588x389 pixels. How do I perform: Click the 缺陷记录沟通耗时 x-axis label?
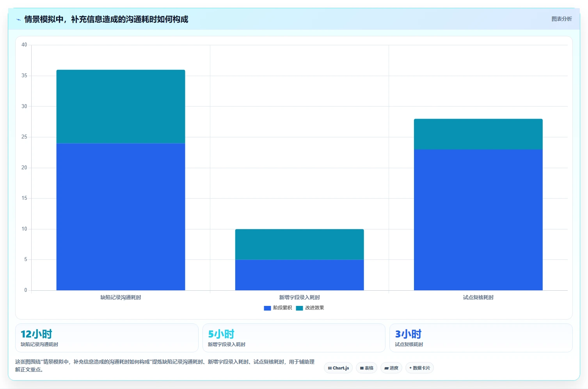(x=121, y=297)
